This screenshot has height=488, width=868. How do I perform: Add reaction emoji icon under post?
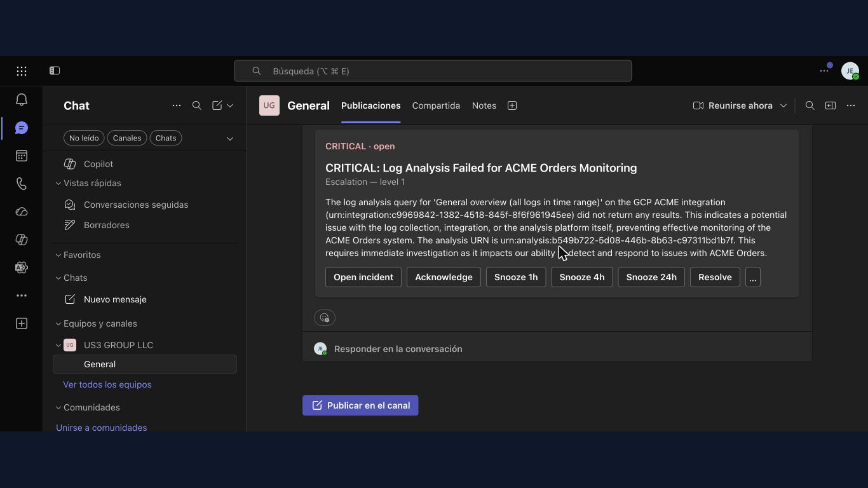point(325,318)
